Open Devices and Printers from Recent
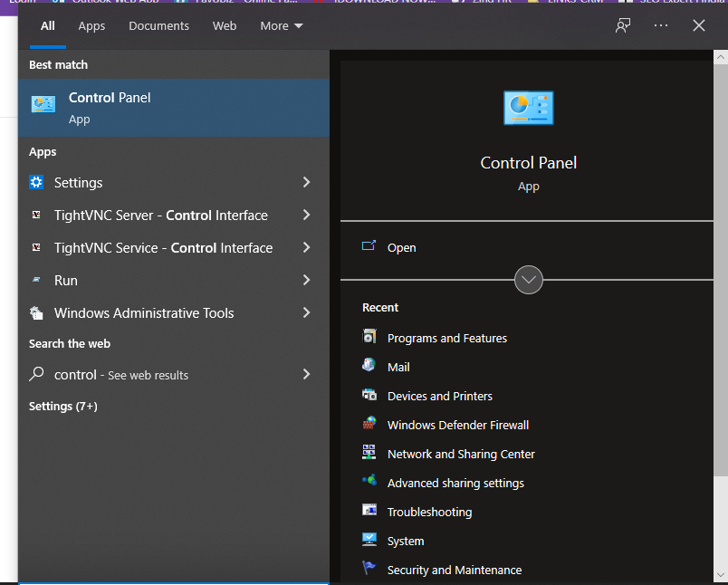The height and width of the screenshot is (585, 728). [440, 396]
